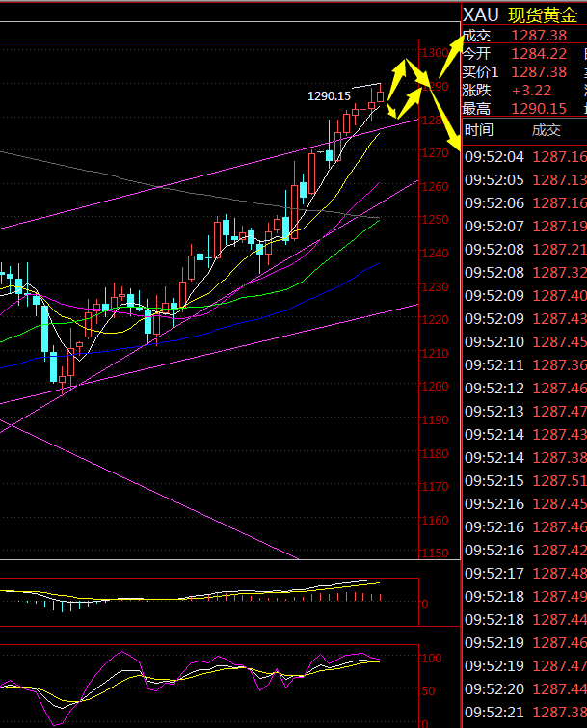The image size is (587, 728).
Task: Select the 09:52:17 trade row time
Action: [x=494, y=574]
